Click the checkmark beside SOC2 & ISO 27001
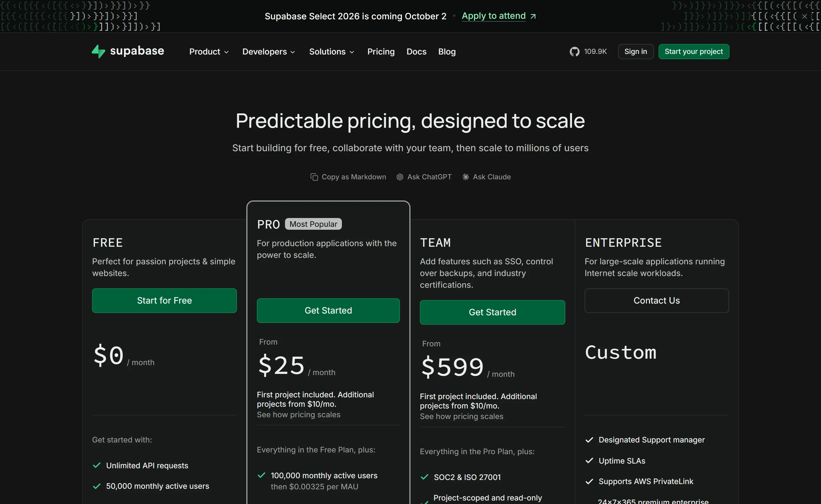821x504 pixels. 425,477
